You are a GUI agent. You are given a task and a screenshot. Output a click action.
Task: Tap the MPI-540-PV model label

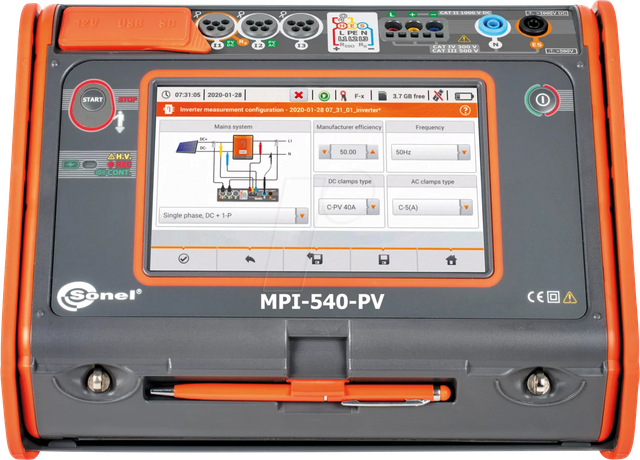[322, 302]
